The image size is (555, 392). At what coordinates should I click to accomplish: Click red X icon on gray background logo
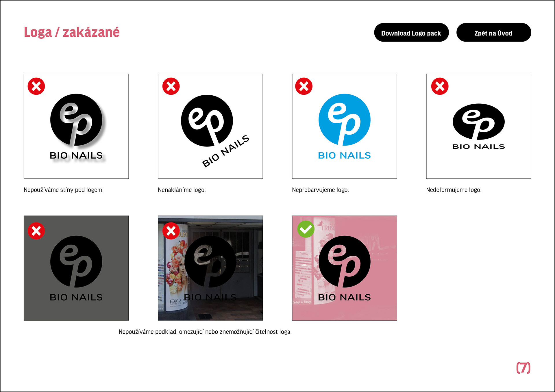point(36,231)
